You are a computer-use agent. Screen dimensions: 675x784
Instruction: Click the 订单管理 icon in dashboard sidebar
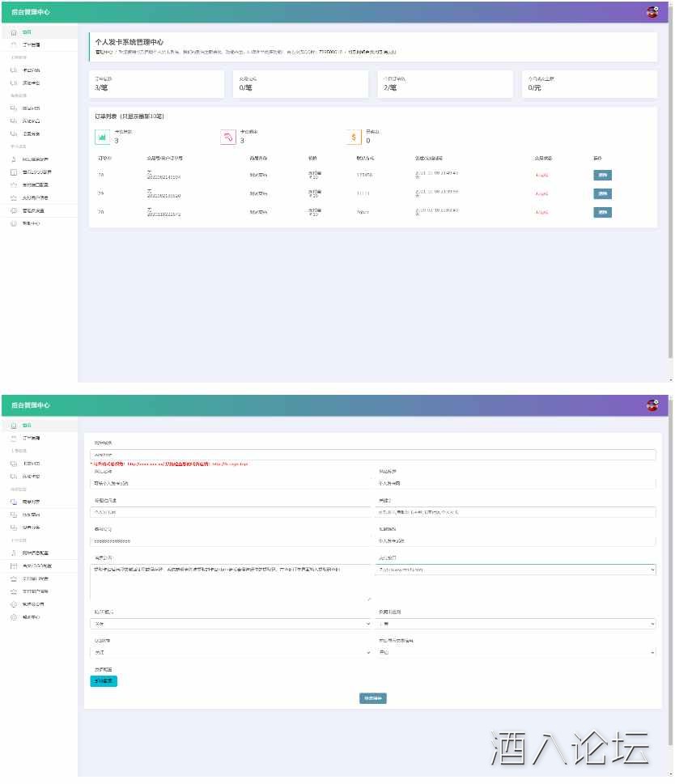pos(14,44)
